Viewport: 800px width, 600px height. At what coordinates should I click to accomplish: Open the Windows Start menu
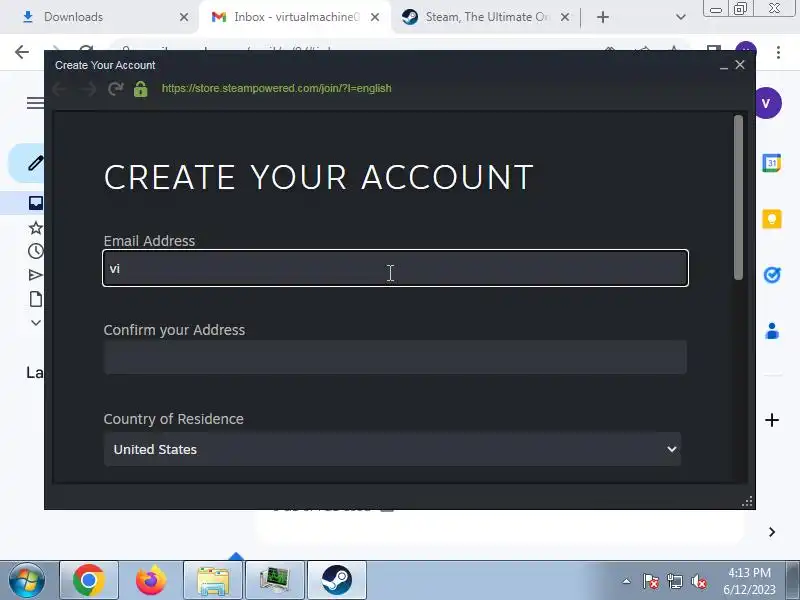pos(27,581)
